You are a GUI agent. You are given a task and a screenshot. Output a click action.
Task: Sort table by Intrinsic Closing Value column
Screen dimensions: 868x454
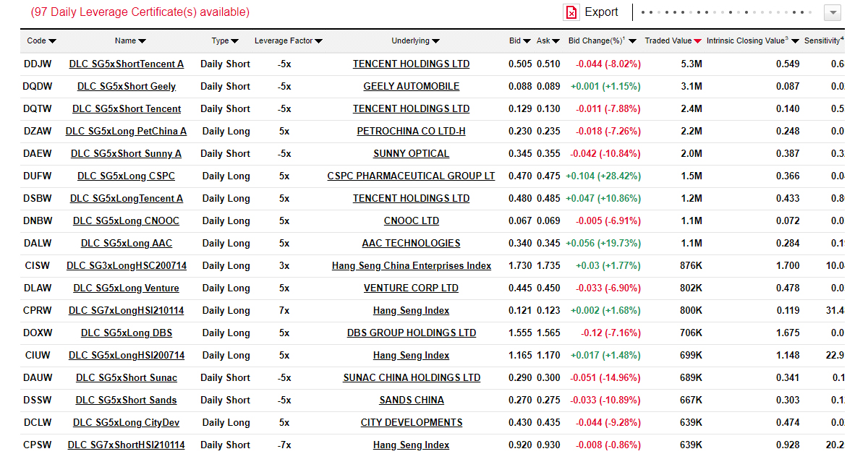[753, 41]
